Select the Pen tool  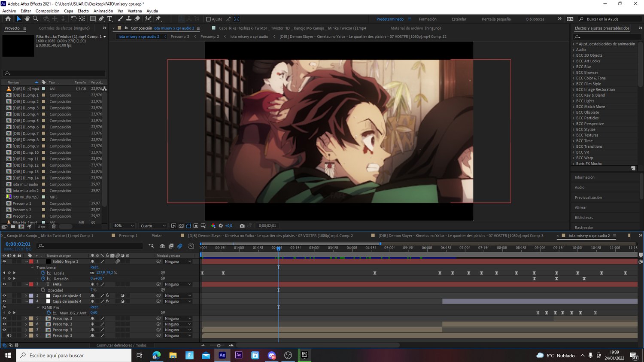click(101, 19)
